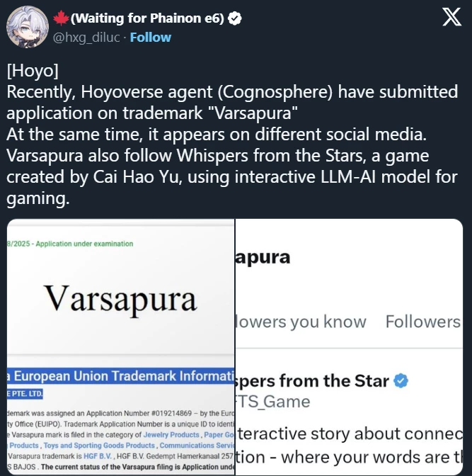Click Jewelry Products category link
The height and width of the screenshot is (476, 472).
[x=171, y=435]
